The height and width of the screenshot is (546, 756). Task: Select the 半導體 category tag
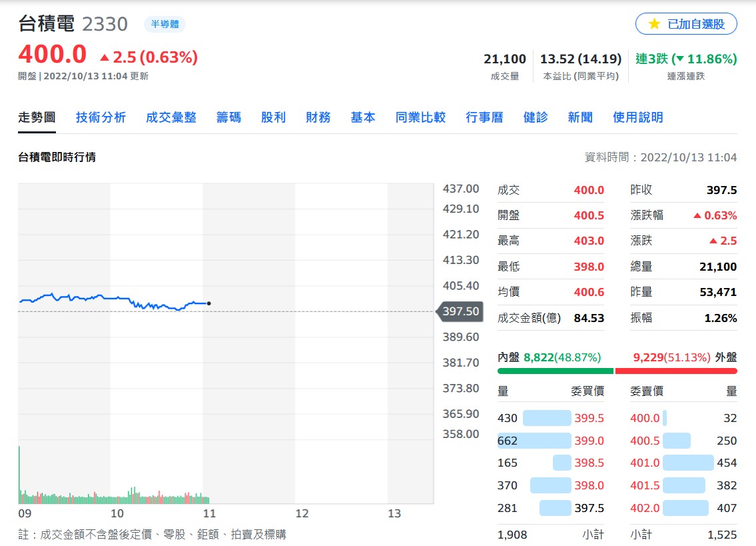[x=165, y=24]
